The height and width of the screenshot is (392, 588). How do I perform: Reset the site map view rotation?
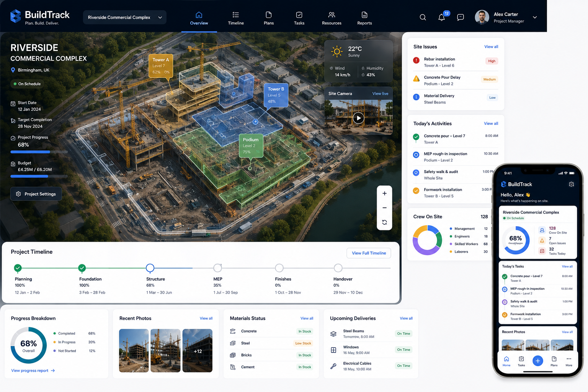pyautogui.click(x=384, y=222)
